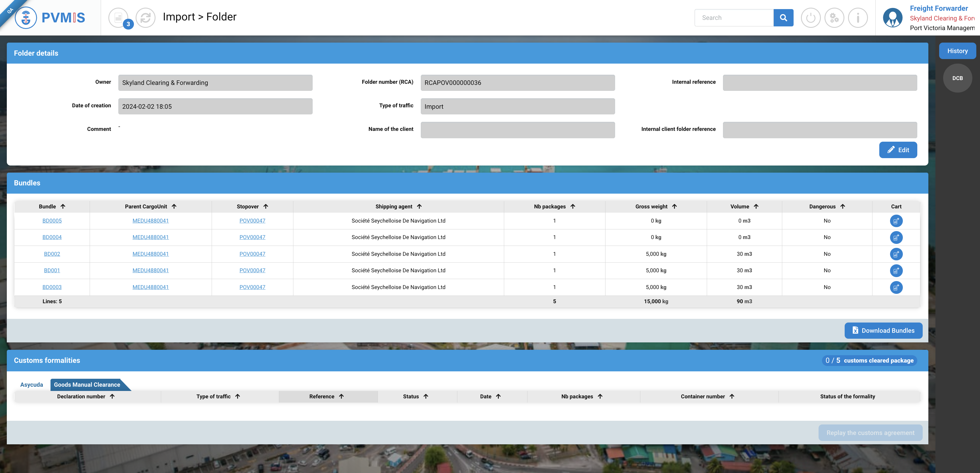This screenshot has width=980, height=473.
Task: Click the document icon with badge 3
Action: coord(119,18)
